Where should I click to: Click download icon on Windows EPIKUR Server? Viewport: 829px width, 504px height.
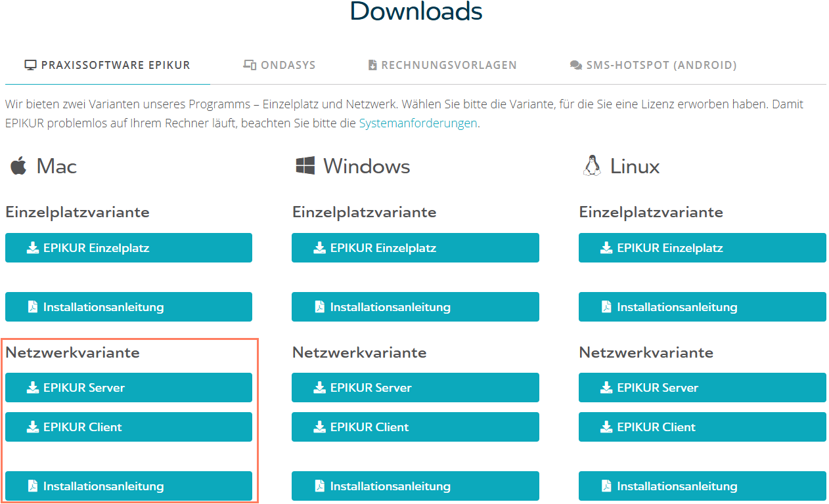320,388
